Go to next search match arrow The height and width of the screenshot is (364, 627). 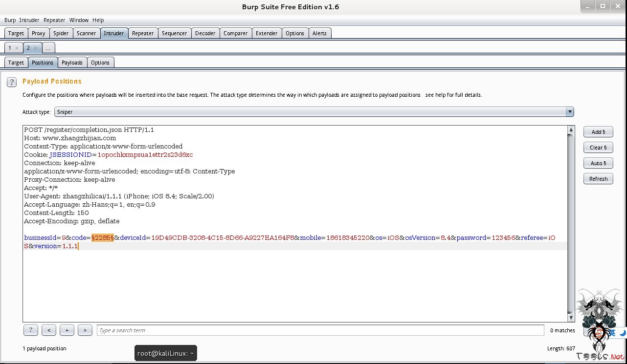coord(85,330)
